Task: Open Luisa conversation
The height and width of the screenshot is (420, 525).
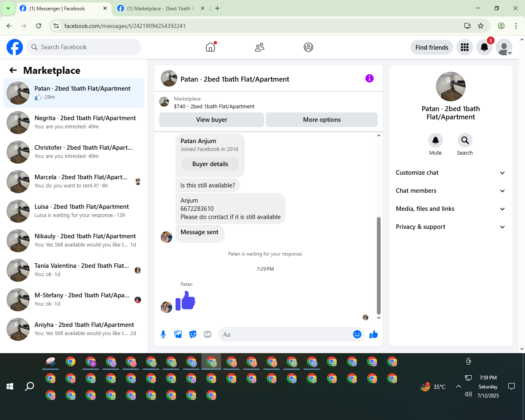Action: (x=74, y=211)
